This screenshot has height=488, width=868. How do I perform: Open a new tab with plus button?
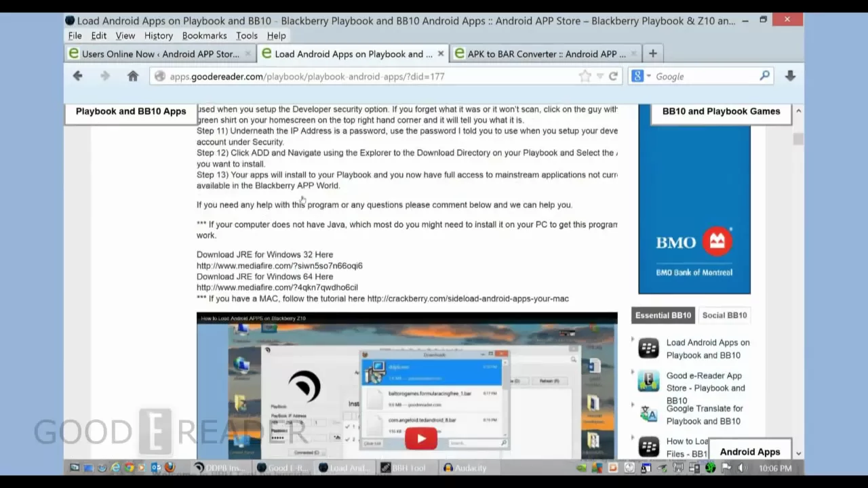coord(652,54)
